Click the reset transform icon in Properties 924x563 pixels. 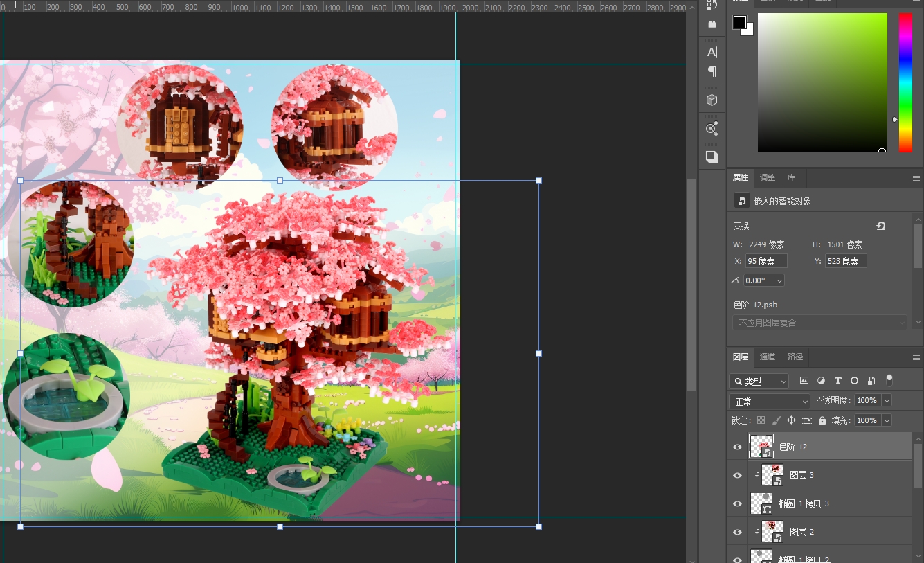(x=880, y=226)
